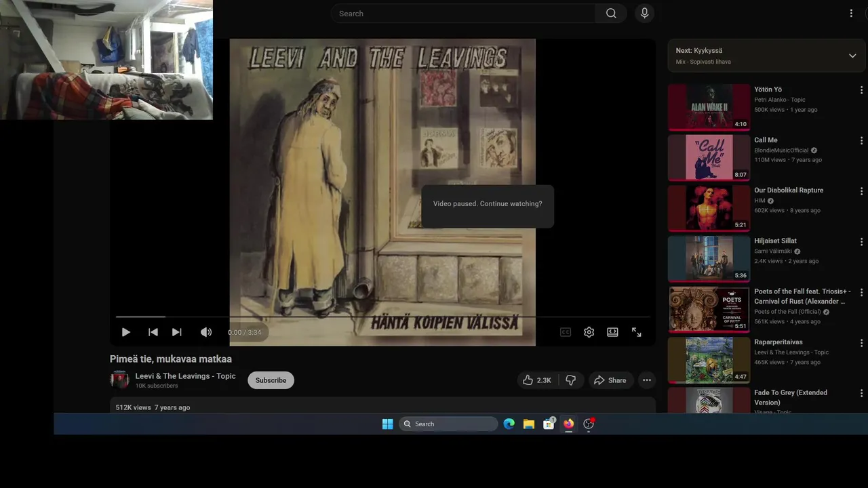Open the Windows Start menu
868x488 pixels.
pos(387,424)
